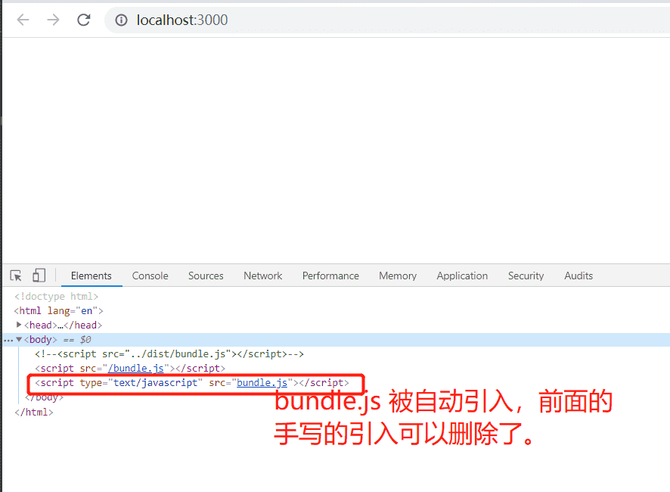Screen dimensions: 670x492
Task: Open the Application tab
Action: pyautogui.click(x=462, y=276)
